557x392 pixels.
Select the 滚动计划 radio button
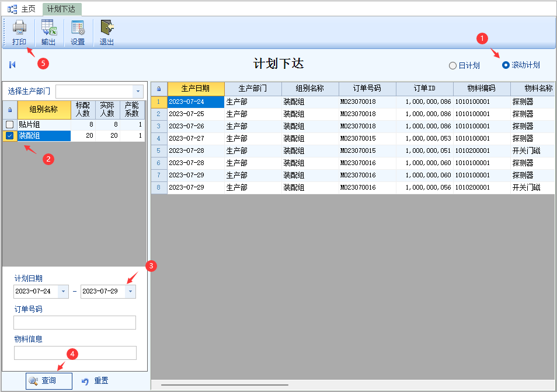[x=506, y=65]
